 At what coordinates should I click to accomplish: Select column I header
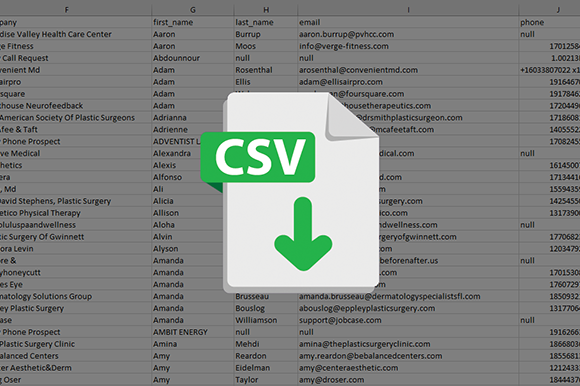point(408,10)
